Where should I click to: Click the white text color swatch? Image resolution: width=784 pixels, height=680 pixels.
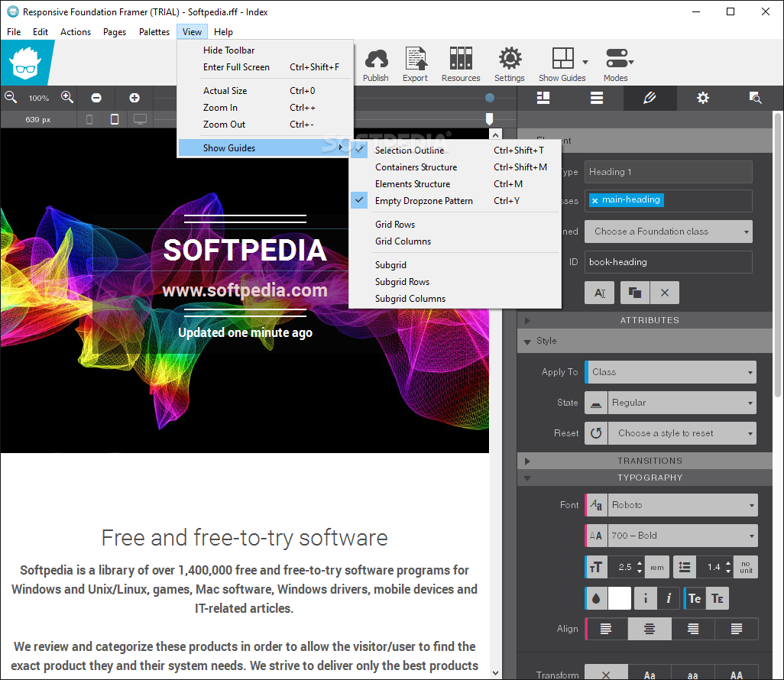click(619, 598)
